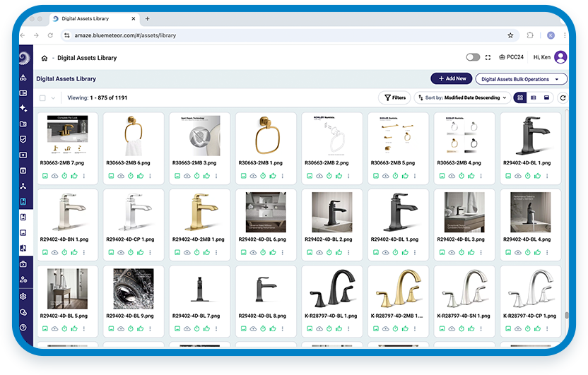Click the file name R29402-4D-BL 7.png
This screenshot has height=375, width=588.
(196, 316)
